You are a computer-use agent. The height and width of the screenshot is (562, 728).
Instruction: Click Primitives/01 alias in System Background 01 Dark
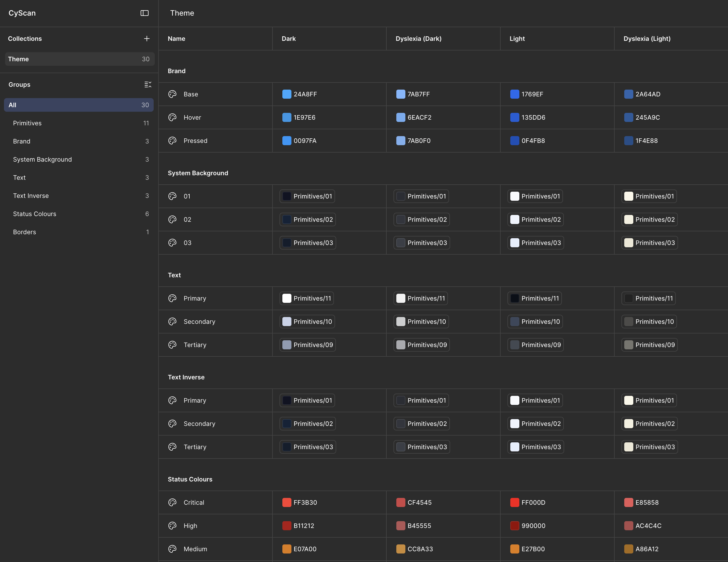coord(307,196)
